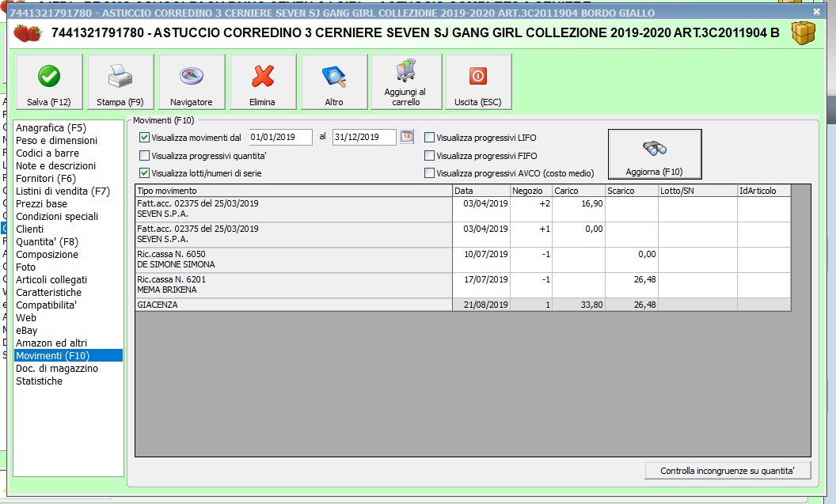Viewport: 836px width, 504px height.
Task: Open the calendar picker next to the end date
Action: (407, 137)
